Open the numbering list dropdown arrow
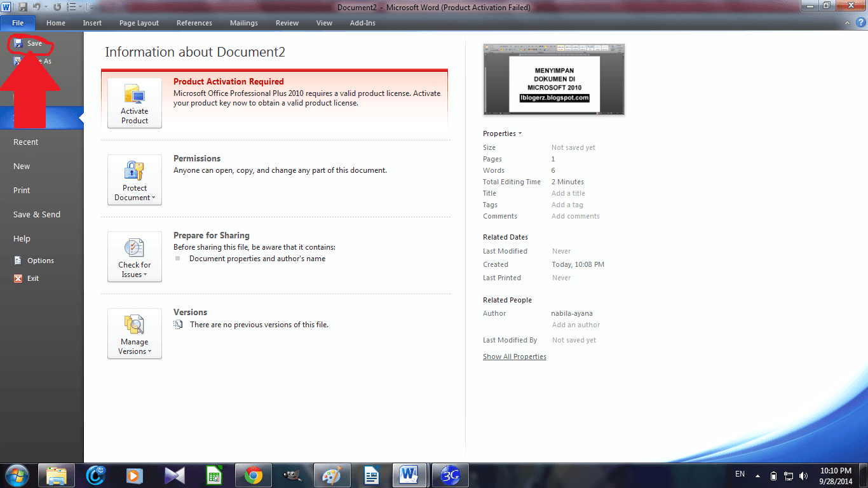868x488 pixels. click(x=81, y=8)
